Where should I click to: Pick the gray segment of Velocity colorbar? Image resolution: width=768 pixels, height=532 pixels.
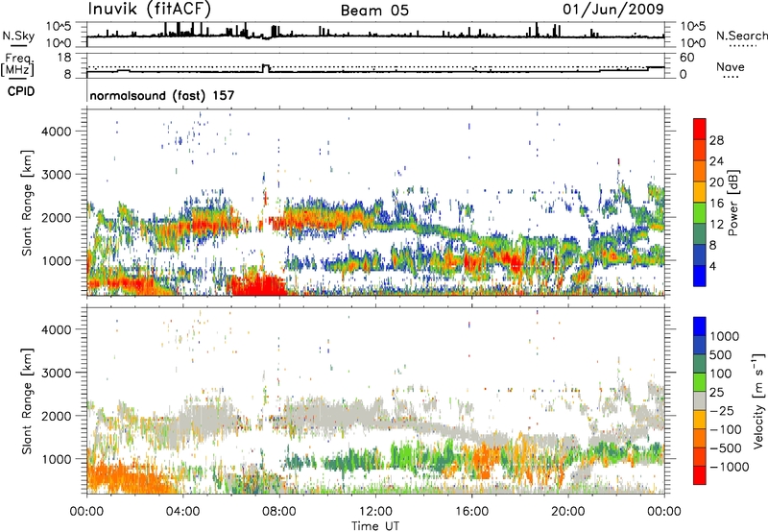[x=700, y=401]
